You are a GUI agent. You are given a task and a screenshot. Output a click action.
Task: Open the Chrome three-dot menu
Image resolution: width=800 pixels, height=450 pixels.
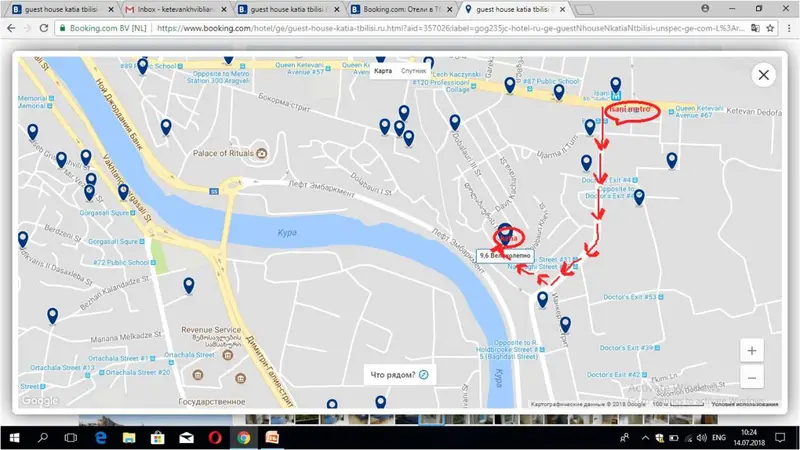pyautogui.click(x=789, y=28)
